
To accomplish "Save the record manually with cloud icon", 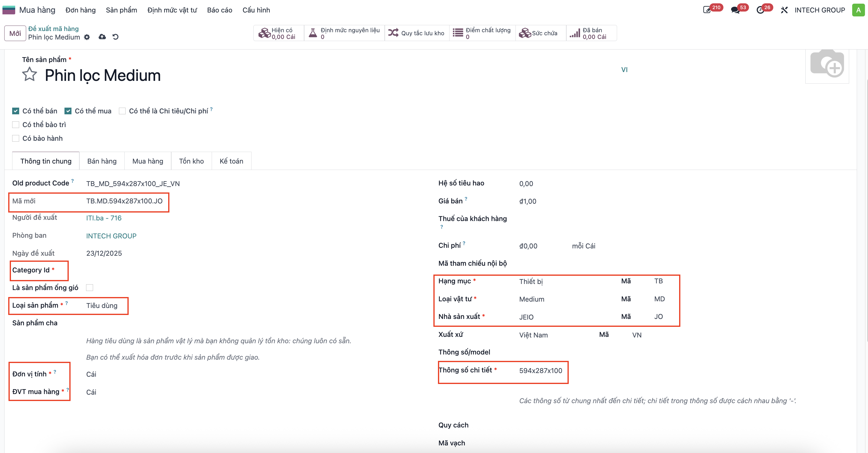I will pyautogui.click(x=102, y=37).
